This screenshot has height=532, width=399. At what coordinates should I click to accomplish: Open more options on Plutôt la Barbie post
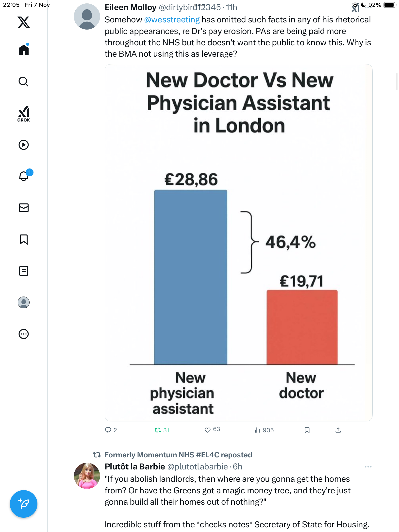coord(368,467)
